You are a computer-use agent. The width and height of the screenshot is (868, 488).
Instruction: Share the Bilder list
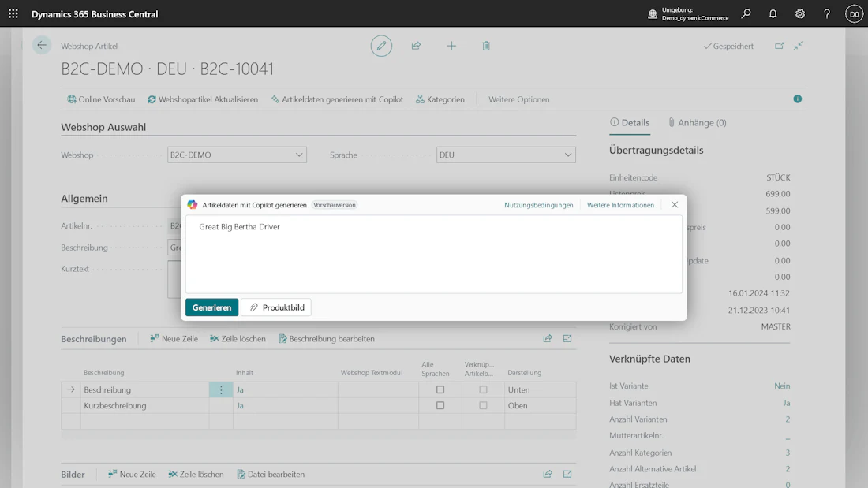[x=548, y=474]
